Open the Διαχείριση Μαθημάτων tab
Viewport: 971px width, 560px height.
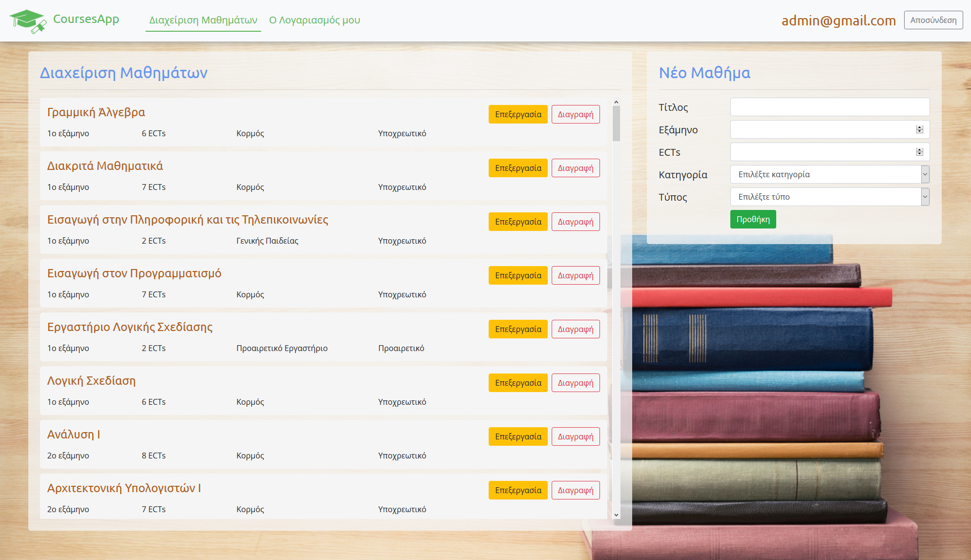click(x=203, y=20)
